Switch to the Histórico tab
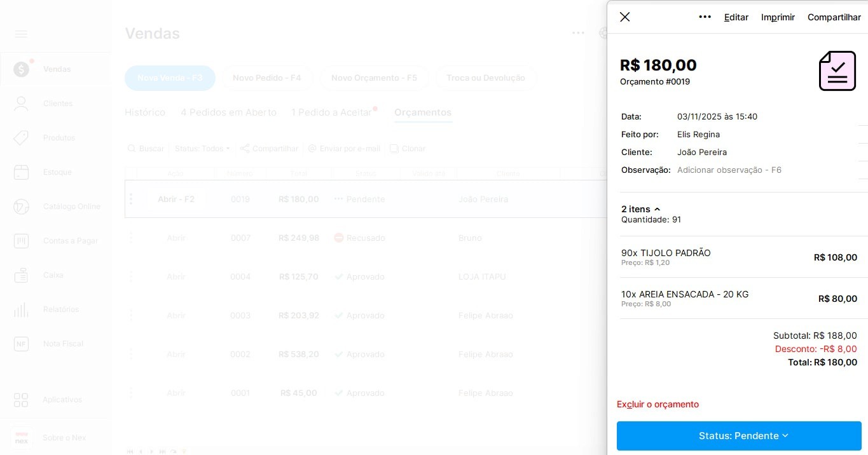The image size is (868, 455). pyautogui.click(x=145, y=112)
